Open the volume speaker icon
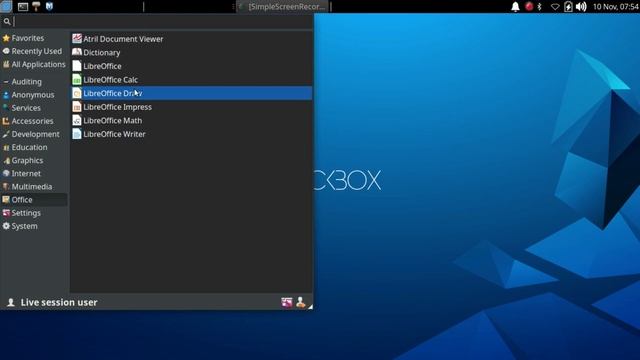Screen dimensions: 640x360 pyautogui.click(x=581, y=7)
